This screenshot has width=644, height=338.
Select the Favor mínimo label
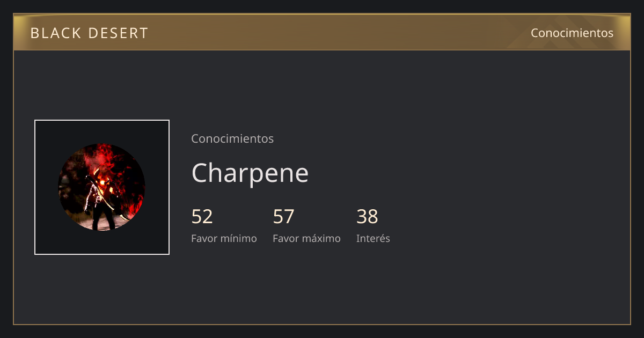click(224, 238)
